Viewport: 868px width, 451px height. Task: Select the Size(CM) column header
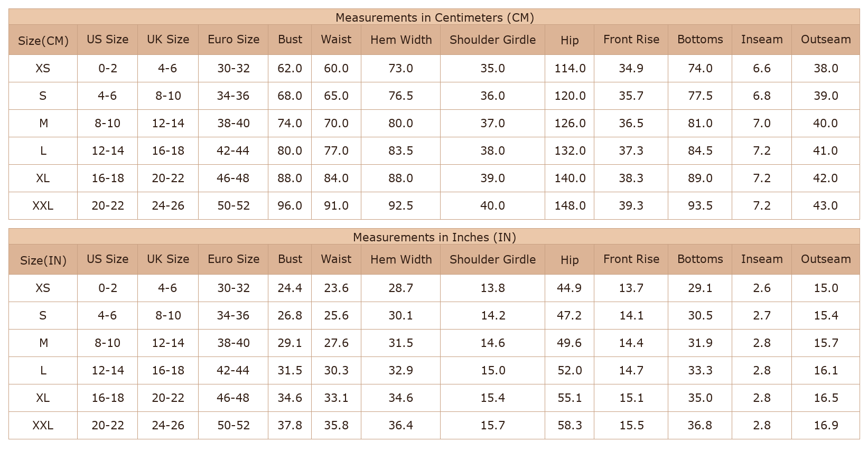pos(43,40)
